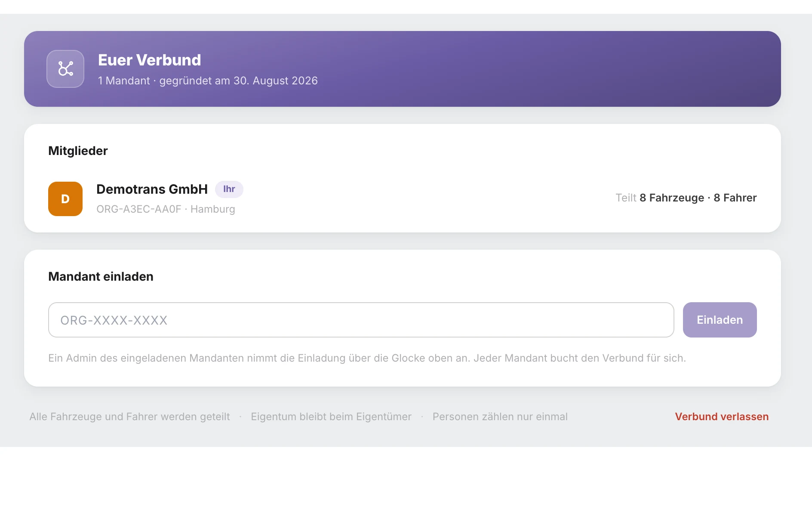Click the Ihr badge next to Demotrans GmbH
The height and width of the screenshot is (508, 812).
tap(229, 189)
